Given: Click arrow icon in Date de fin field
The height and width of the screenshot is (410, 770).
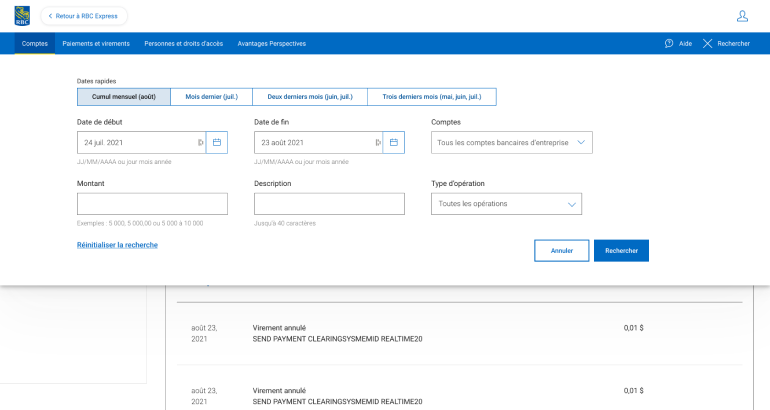Looking at the screenshot, I should (x=377, y=143).
